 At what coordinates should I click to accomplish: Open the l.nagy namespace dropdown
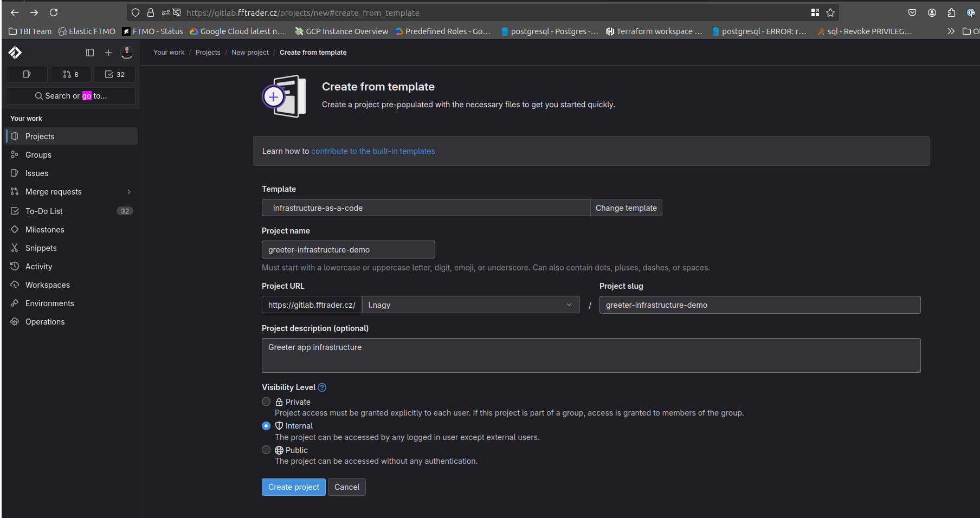[470, 305]
